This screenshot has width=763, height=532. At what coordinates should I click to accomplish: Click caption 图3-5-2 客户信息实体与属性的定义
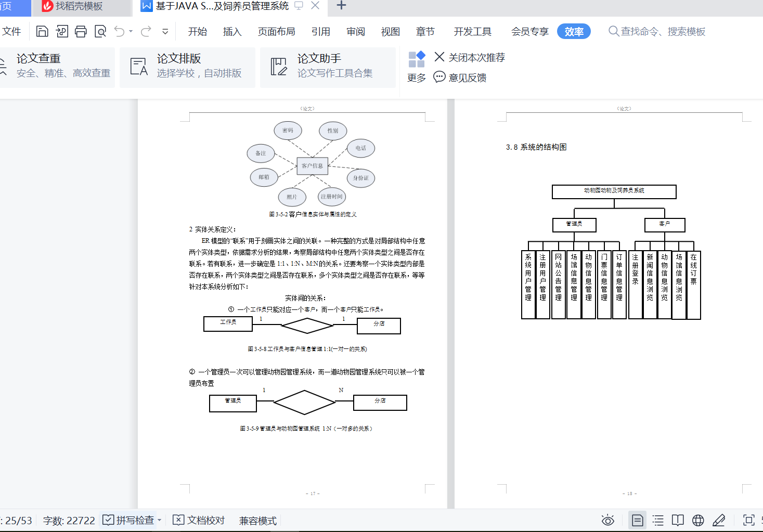click(x=313, y=214)
